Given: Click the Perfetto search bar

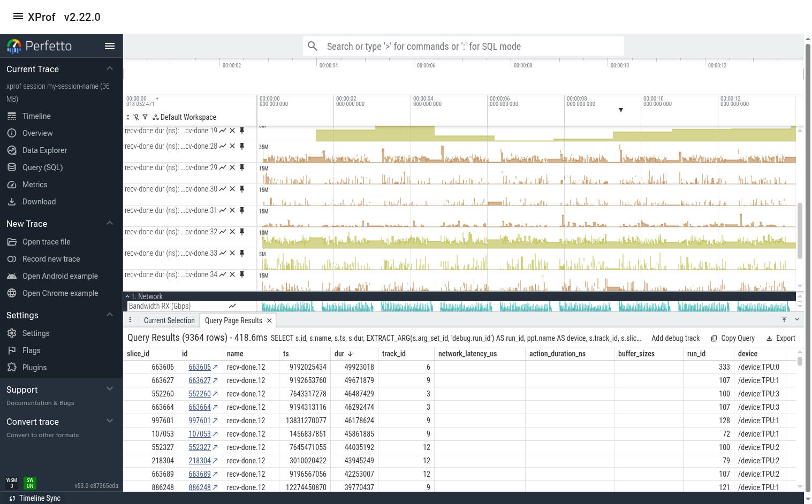Looking at the screenshot, I should (x=465, y=46).
